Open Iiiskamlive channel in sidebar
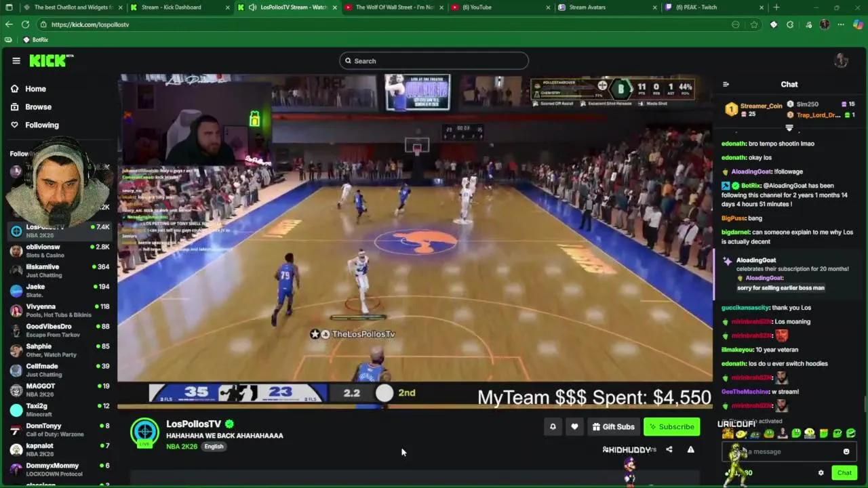The image size is (868, 488). point(60,270)
